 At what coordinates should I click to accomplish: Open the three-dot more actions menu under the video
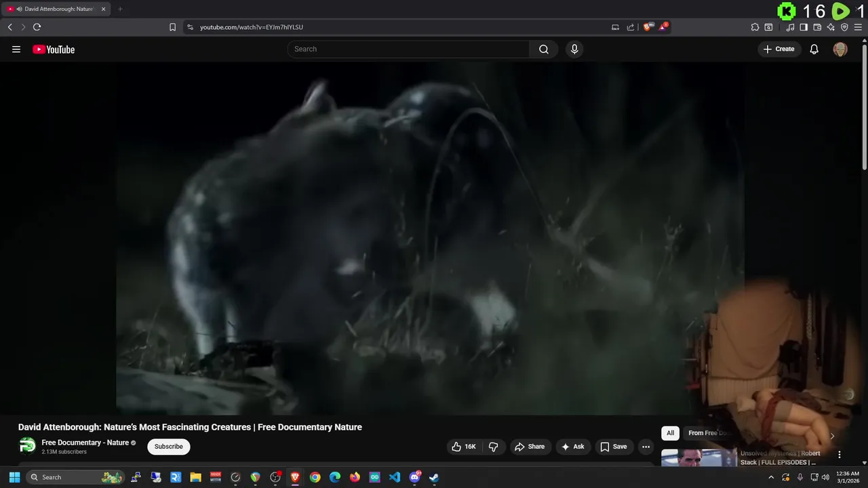(646, 447)
